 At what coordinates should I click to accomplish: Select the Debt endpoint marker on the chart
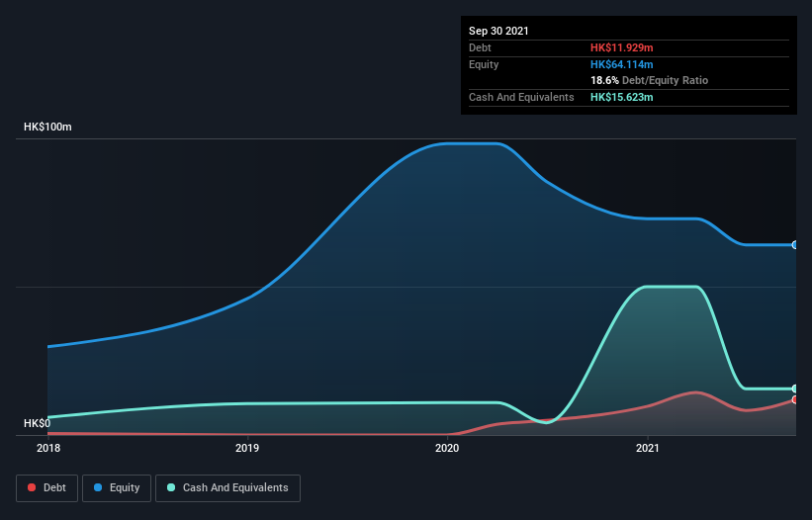[795, 399]
